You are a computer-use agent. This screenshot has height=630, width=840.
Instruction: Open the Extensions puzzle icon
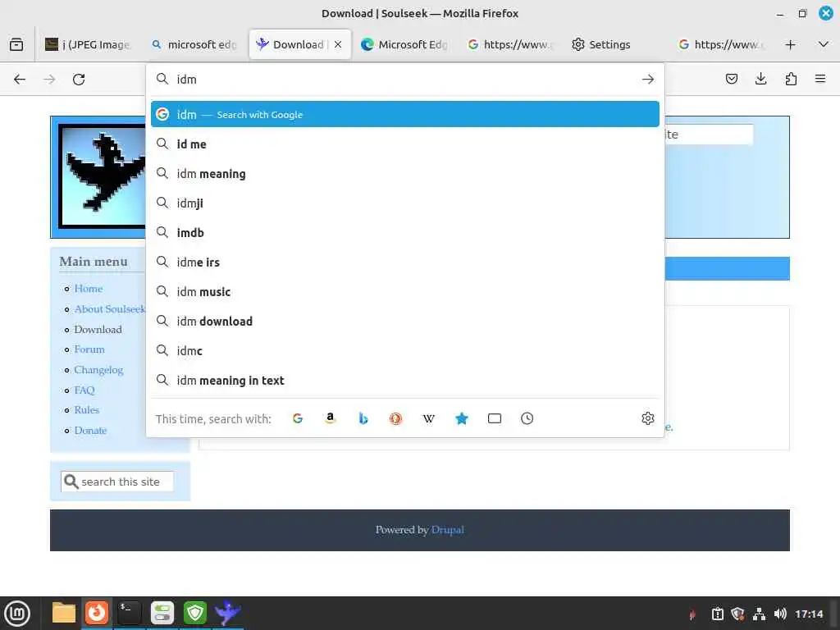coord(791,79)
